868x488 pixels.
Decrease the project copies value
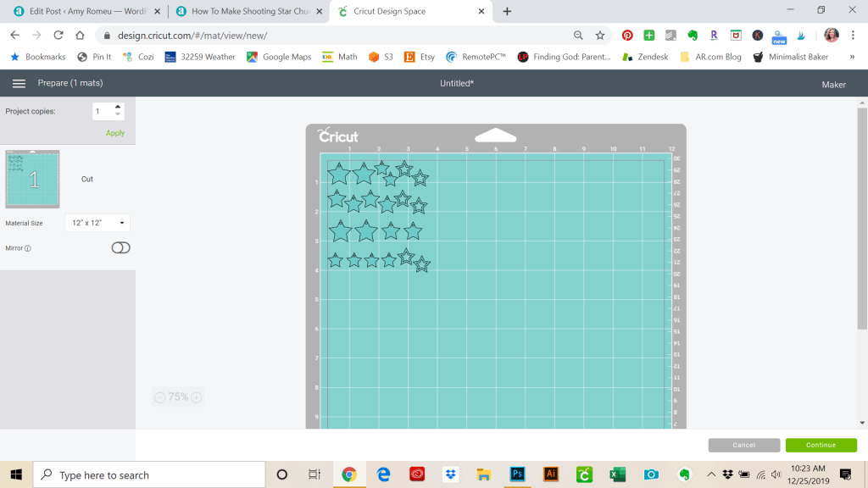[117, 114]
